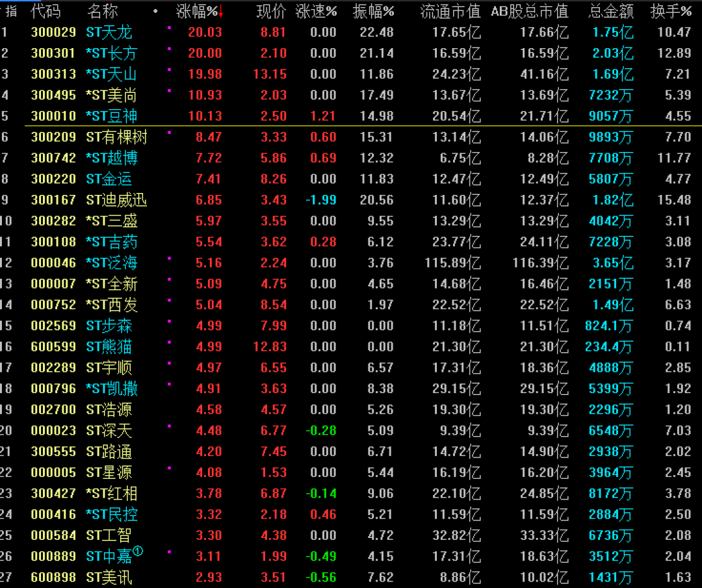Select stock ST中嘉 name
Screen dimensions: 702x588
109,556
